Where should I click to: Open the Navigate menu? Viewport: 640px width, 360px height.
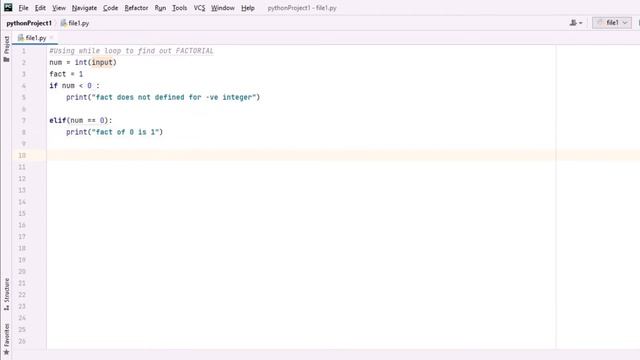(x=84, y=8)
